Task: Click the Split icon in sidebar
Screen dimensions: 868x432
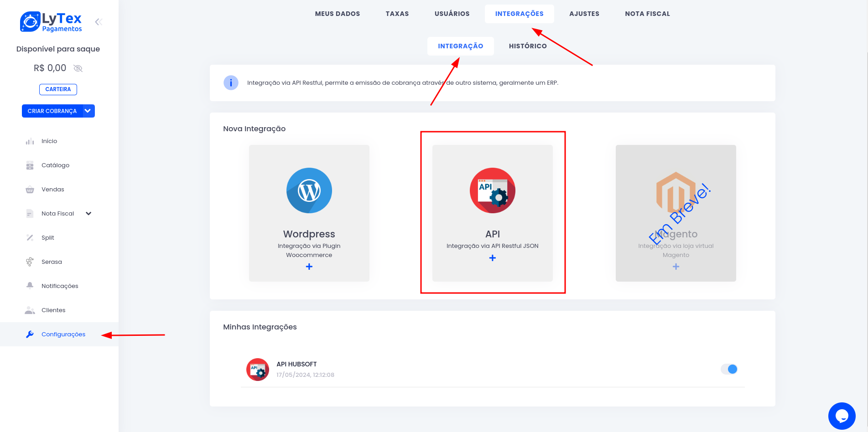Action: [30, 238]
